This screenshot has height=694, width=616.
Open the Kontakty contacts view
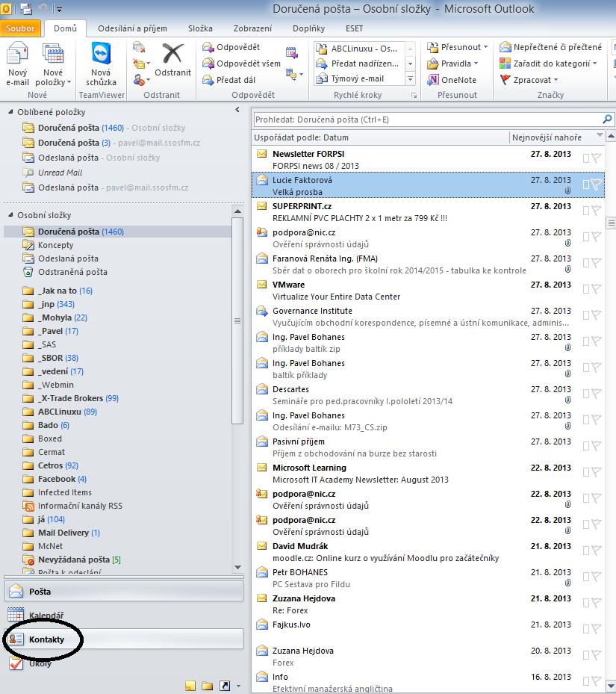click(x=124, y=639)
